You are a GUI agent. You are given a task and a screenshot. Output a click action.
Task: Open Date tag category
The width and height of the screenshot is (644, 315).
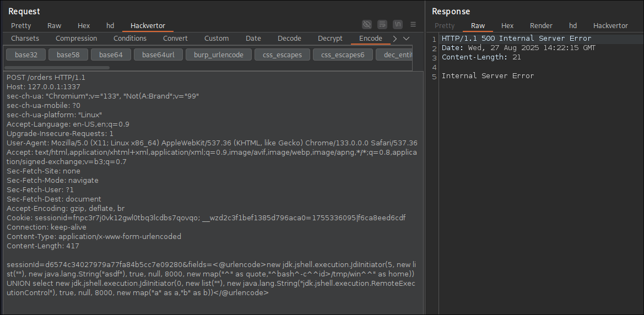pyautogui.click(x=253, y=38)
